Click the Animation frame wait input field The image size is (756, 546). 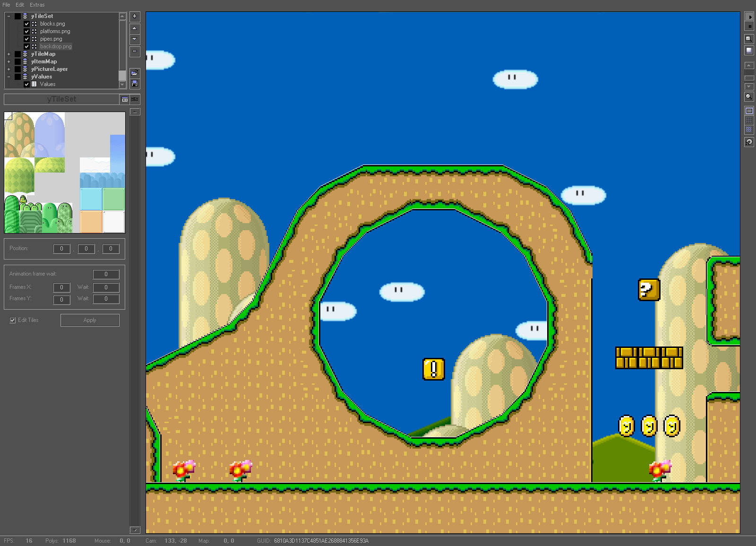106,274
